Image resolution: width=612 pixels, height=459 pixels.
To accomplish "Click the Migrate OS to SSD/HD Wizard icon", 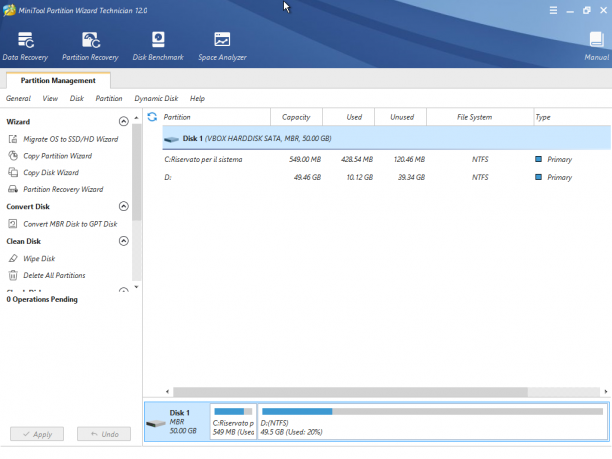I will pos(13,139).
